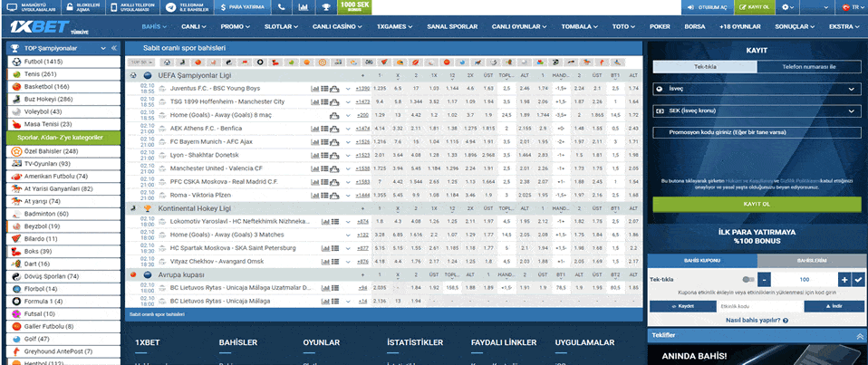Open Akıllı Telefon Uygulaması mobile app link
The image size is (868, 365).
(134, 7)
